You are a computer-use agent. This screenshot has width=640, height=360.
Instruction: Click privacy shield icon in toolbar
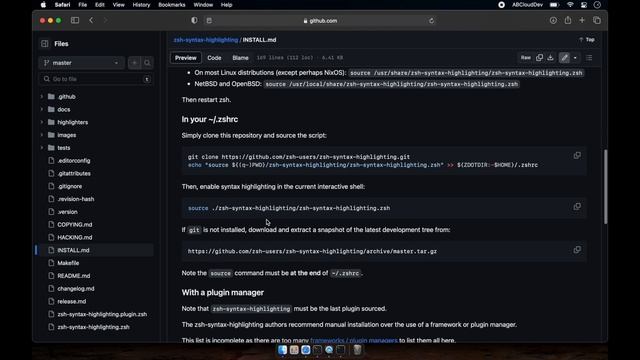pos(194,20)
